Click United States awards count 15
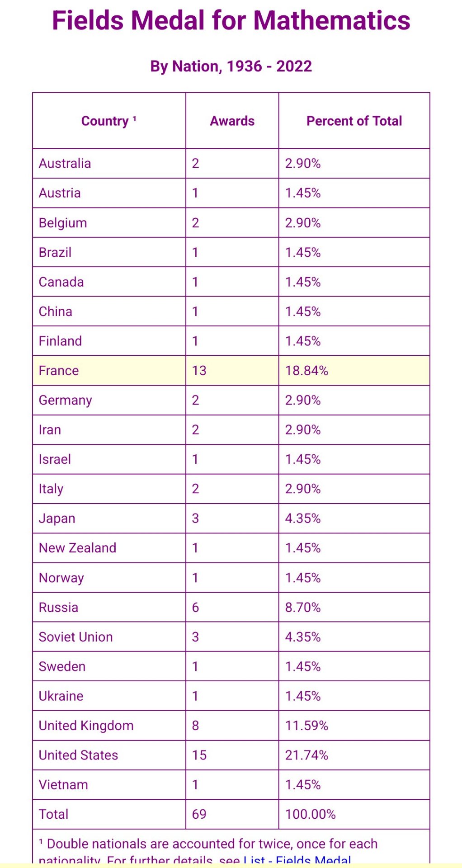Image resolution: width=462 pixels, height=868 pixels. 199,755
